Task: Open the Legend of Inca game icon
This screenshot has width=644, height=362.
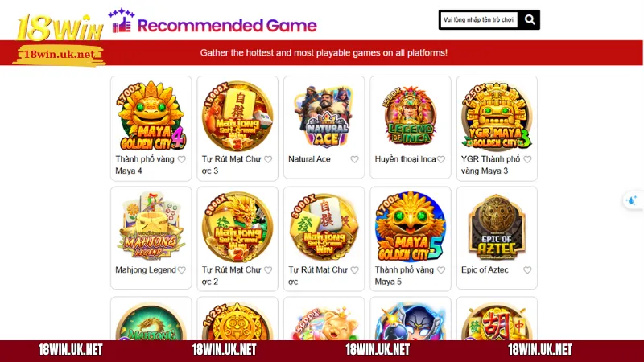Action: click(x=411, y=116)
